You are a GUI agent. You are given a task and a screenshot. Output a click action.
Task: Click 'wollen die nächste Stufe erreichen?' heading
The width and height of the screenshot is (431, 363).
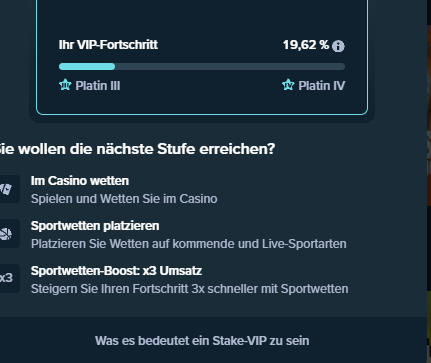pos(147,149)
